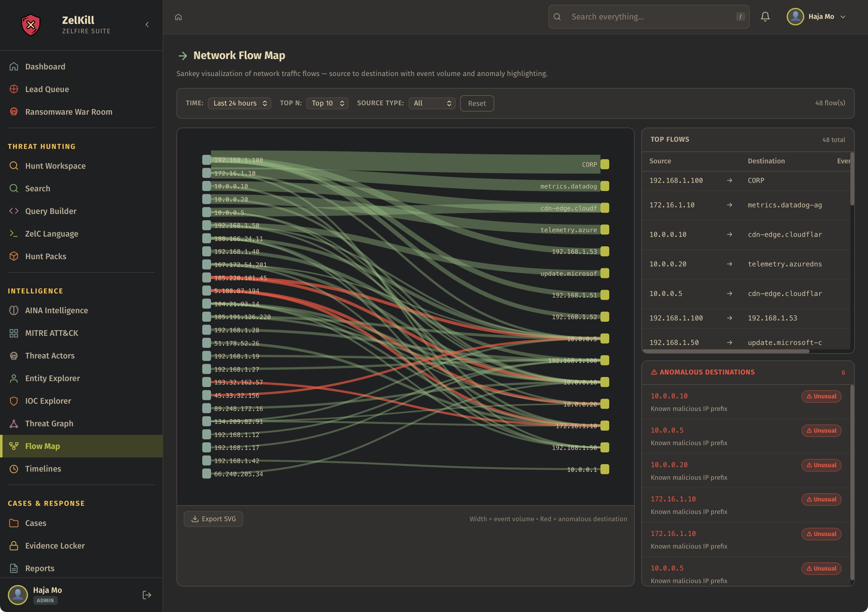Screen dimensions: 868x612
Task: Open the Threat Graph view
Action: 49,423
